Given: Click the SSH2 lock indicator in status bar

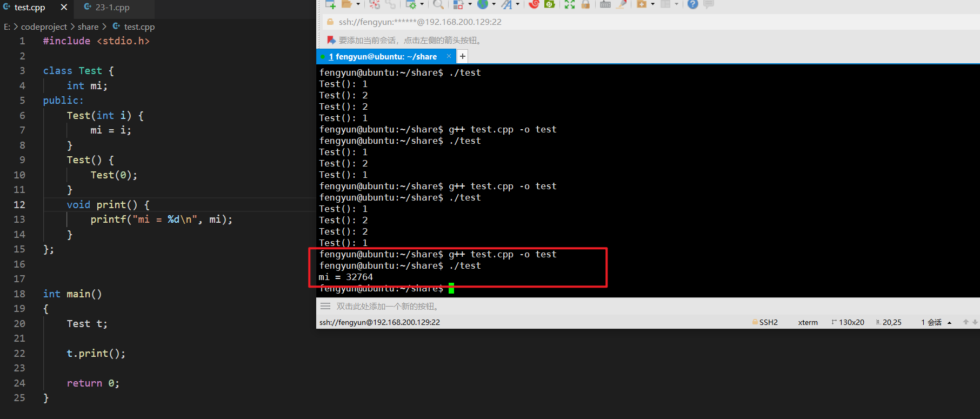Looking at the screenshot, I should pos(765,322).
